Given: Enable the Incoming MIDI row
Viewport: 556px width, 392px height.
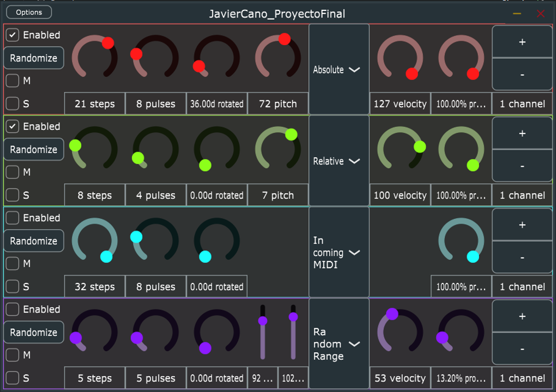Looking at the screenshot, I should (x=12, y=218).
